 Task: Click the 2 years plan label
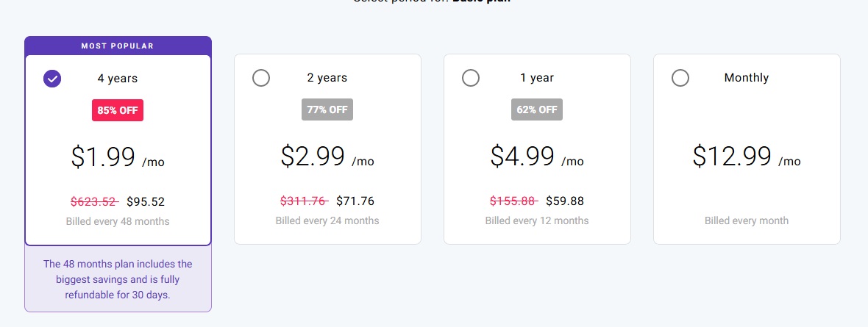327,78
